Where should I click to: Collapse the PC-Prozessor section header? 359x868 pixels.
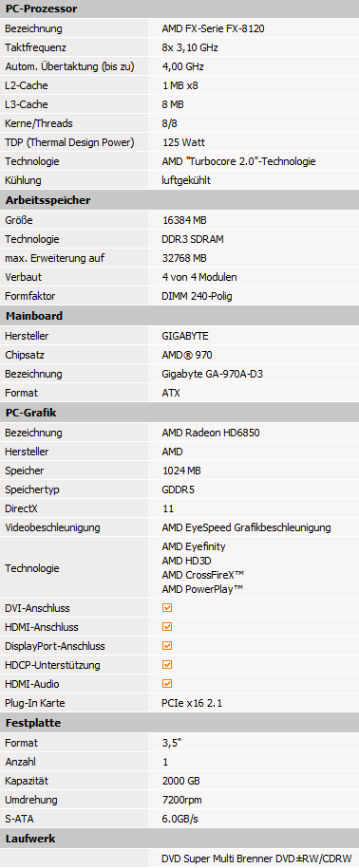click(179, 9)
